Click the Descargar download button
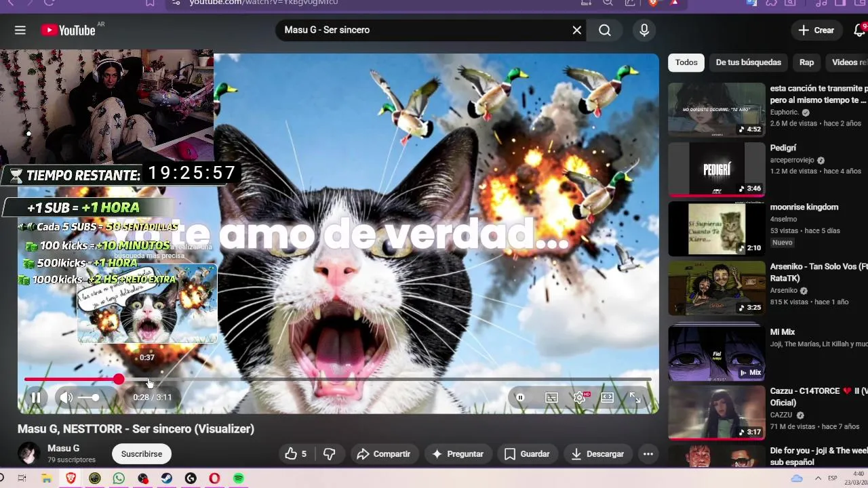868x488 pixels. [597, 454]
